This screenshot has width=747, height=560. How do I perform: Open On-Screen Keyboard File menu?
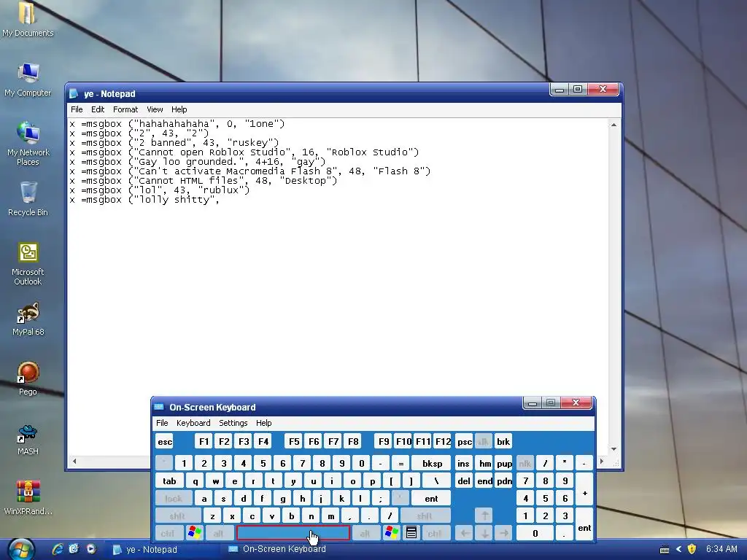(162, 423)
